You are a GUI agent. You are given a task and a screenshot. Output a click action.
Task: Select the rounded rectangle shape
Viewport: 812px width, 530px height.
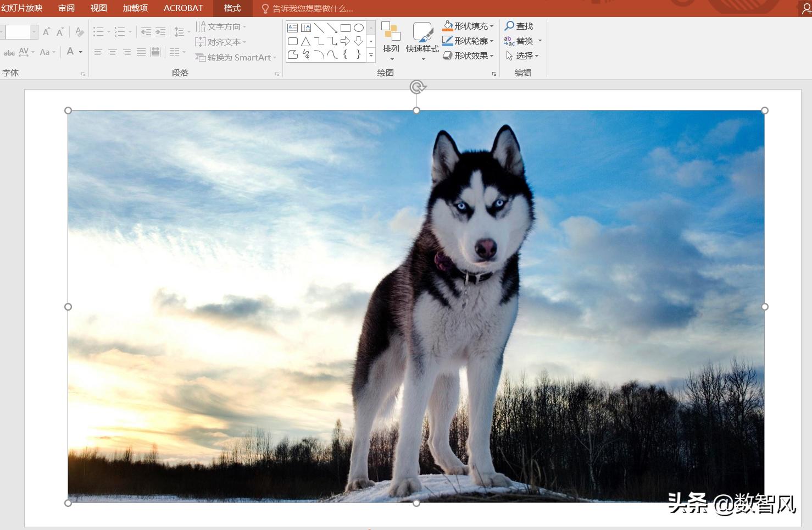coord(293,41)
